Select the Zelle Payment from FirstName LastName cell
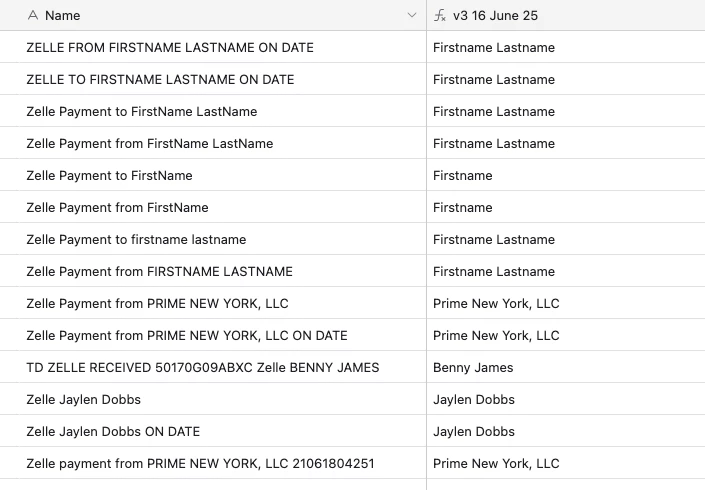This screenshot has width=705, height=490. click(x=223, y=143)
